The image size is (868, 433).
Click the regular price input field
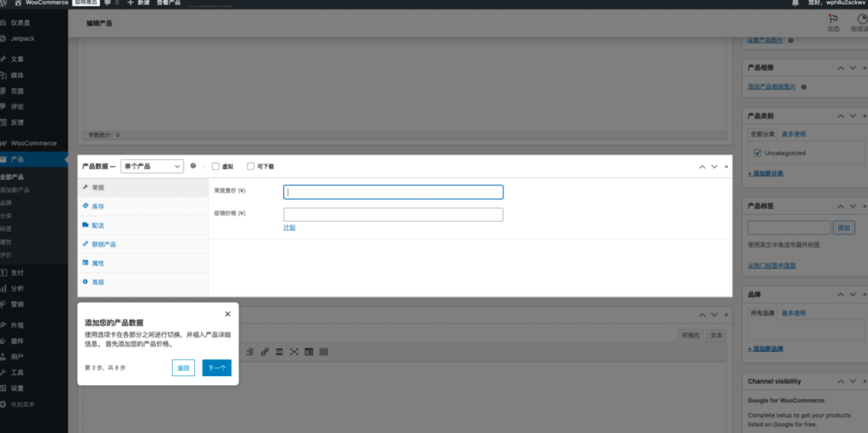[393, 192]
